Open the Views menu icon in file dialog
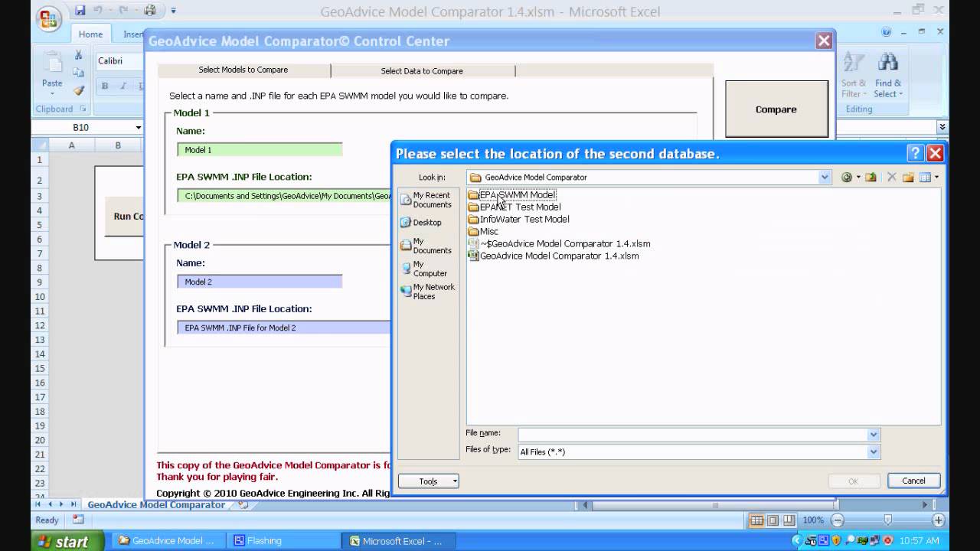 925,178
